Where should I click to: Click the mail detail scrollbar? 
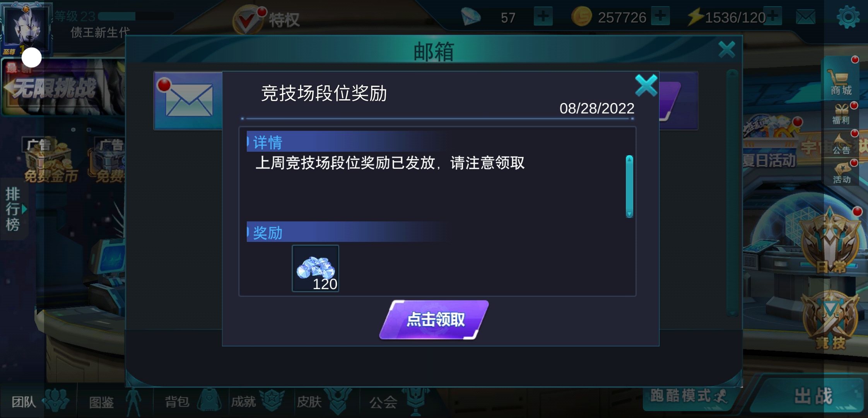629,186
